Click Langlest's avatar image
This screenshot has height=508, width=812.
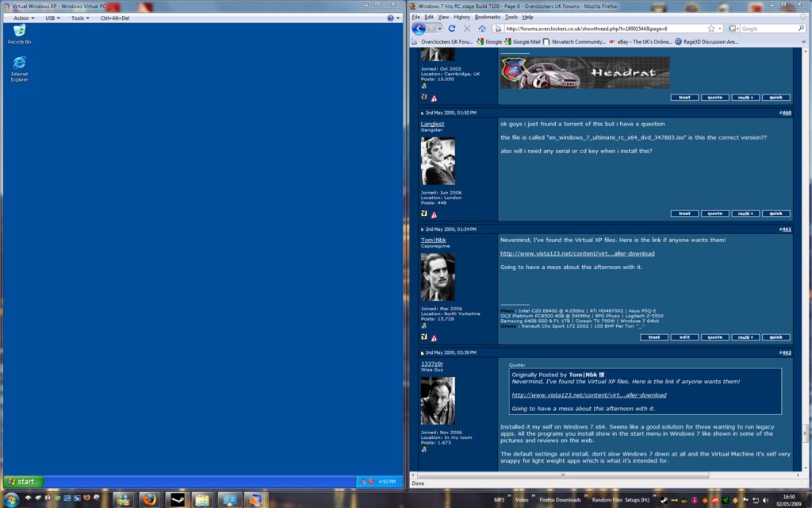coord(438,160)
